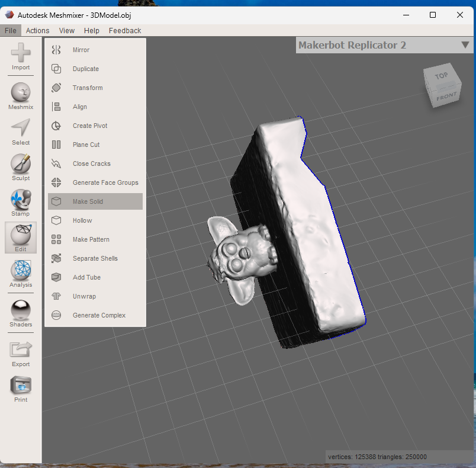
Task: Click the Generate Complex icon
Action: coord(56,315)
